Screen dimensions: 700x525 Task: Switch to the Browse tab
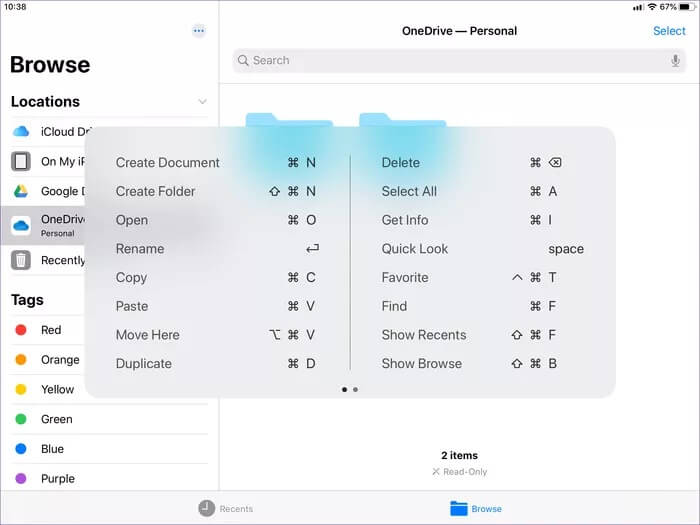click(x=476, y=508)
